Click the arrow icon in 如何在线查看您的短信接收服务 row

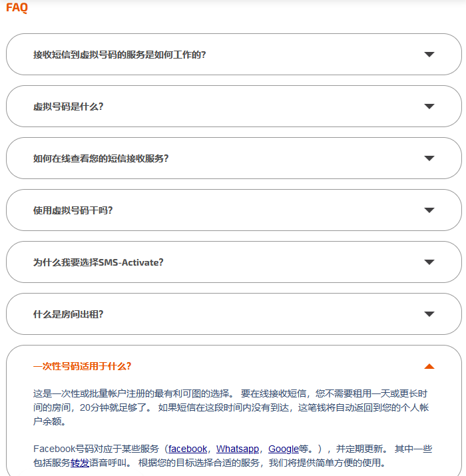tap(429, 158)
